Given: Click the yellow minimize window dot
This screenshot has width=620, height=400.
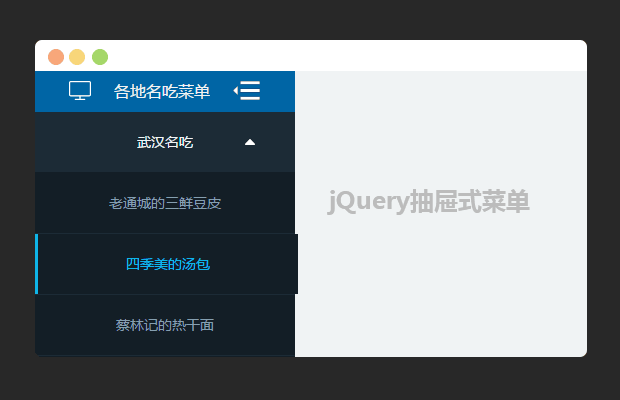Looking at the screenshot, I should pos(77,57).
